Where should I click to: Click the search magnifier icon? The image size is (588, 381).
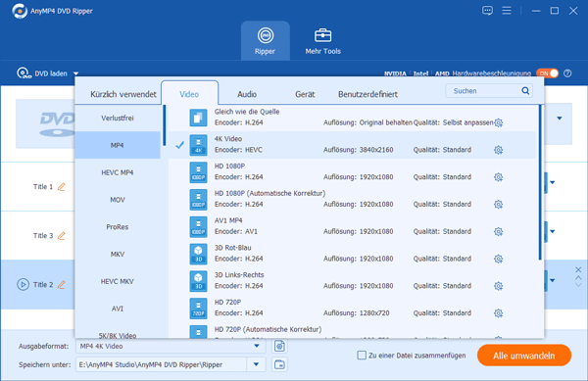pyautogui.click(x=525, y=91)
